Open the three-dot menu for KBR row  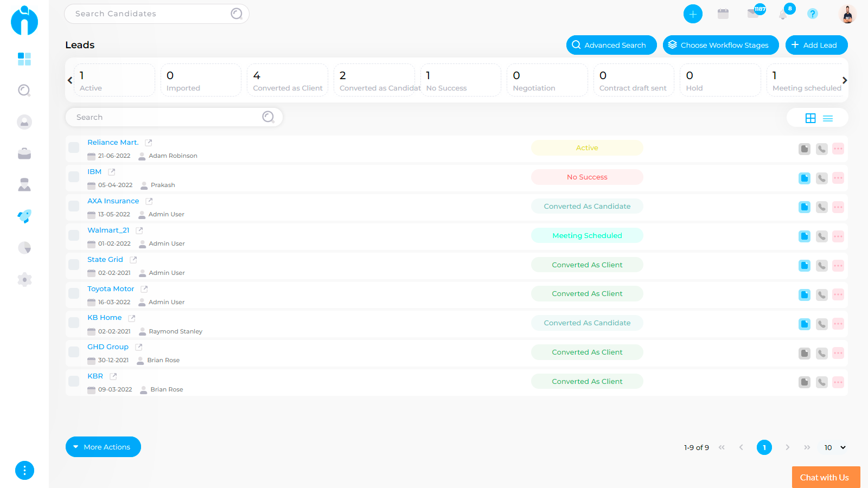click(838, 382)
